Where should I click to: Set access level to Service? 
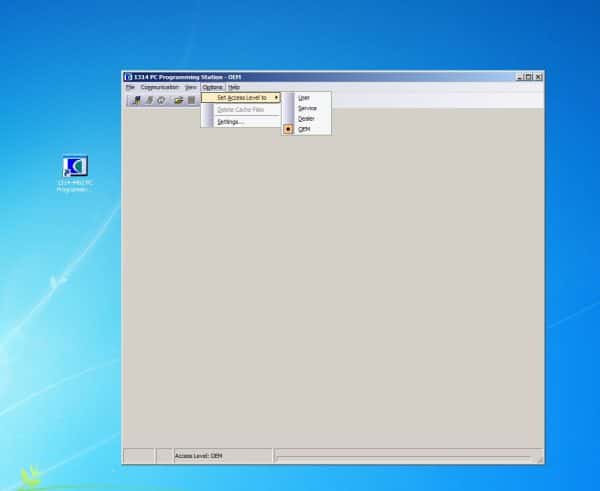click(x=307, y=108)
